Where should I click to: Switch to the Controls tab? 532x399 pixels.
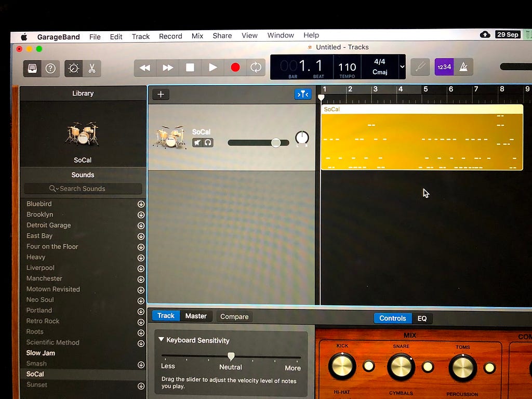coord(393,318)
